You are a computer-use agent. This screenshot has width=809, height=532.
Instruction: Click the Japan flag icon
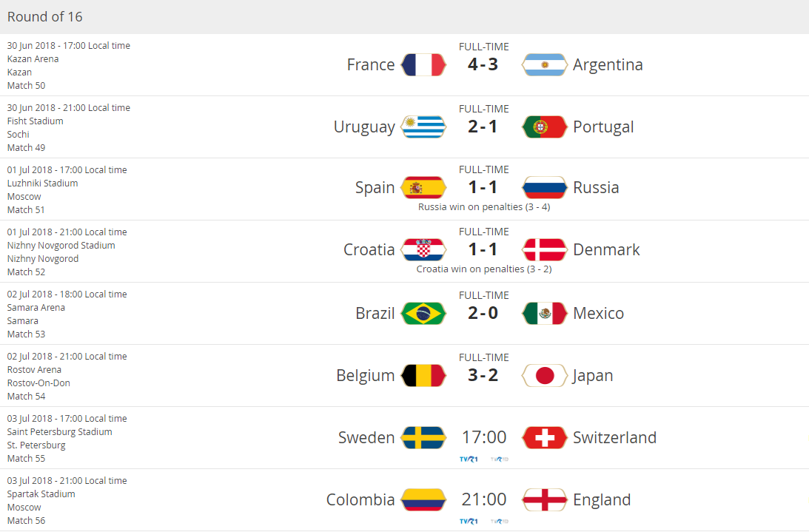point(545,376)
